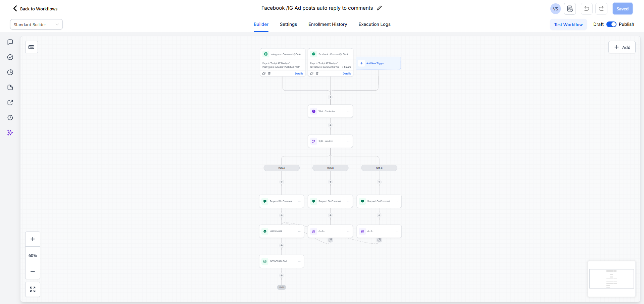This screenshot has width=644, height=304.
Task: Switch to the Settings tab
Action: point(288,24)
